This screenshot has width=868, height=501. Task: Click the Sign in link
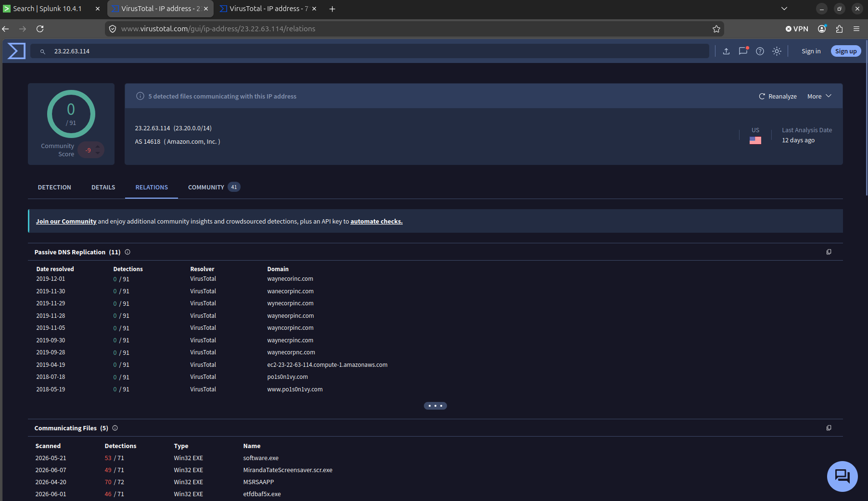811,51
